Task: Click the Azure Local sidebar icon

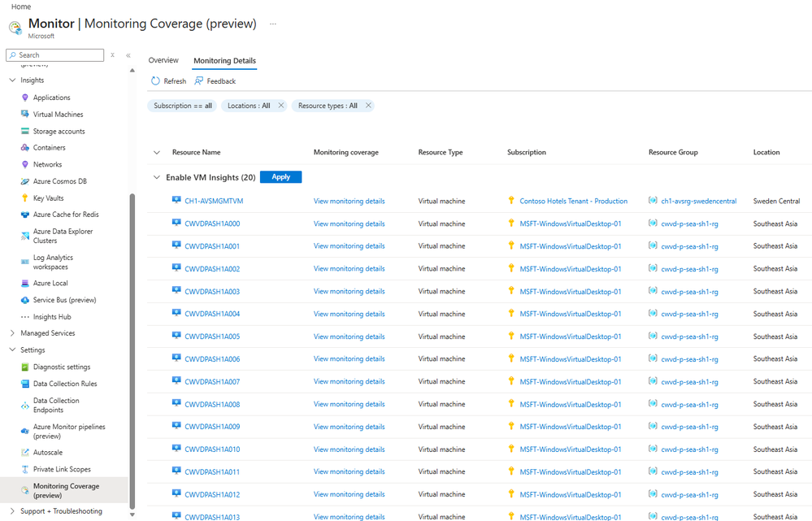Action: [x=25, y=284]
